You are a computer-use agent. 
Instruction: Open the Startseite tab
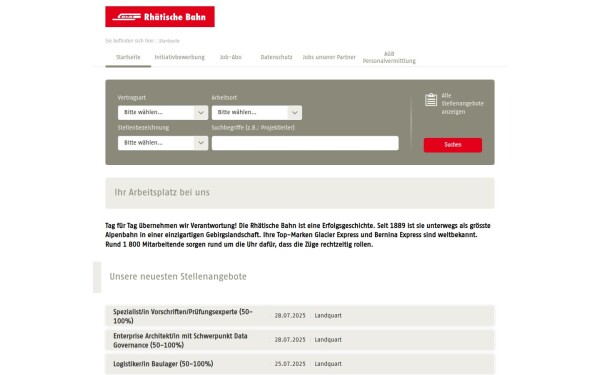pyautogui.click(x=128, y=57)
